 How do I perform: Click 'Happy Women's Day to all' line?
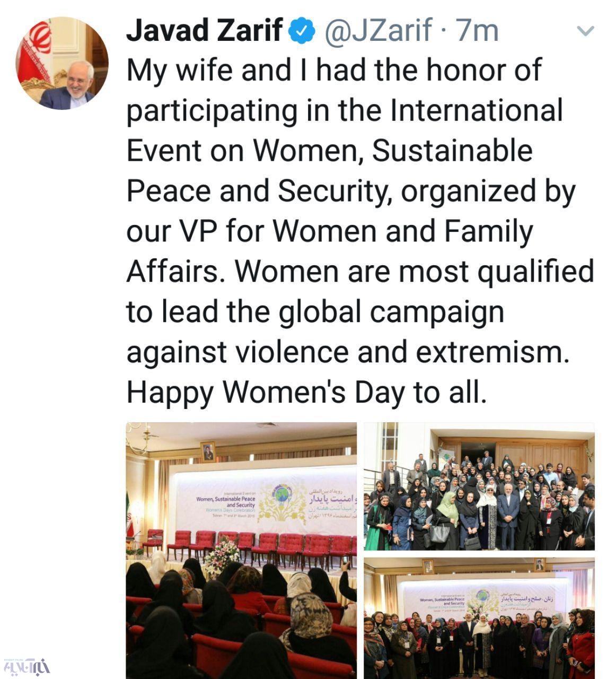(306, 393)
